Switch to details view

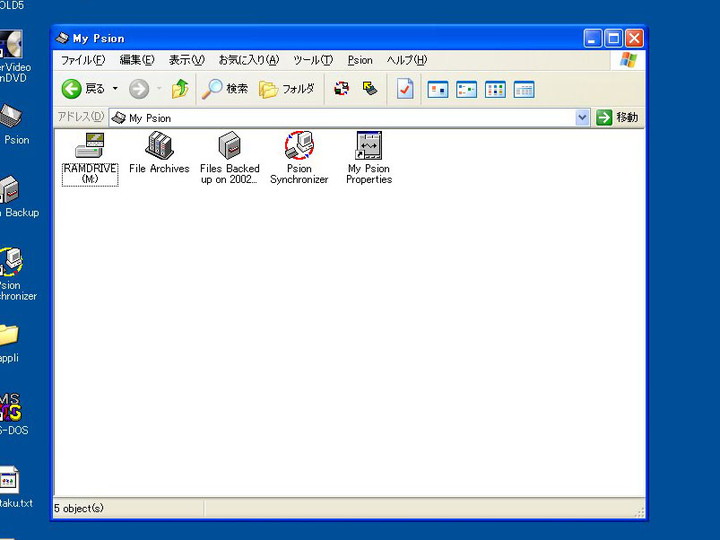524,89
